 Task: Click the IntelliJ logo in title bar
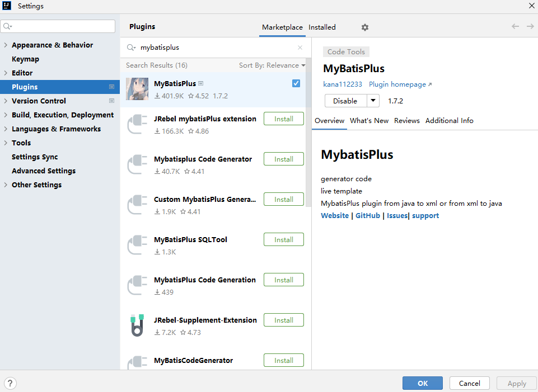click(x=7, y=6)
